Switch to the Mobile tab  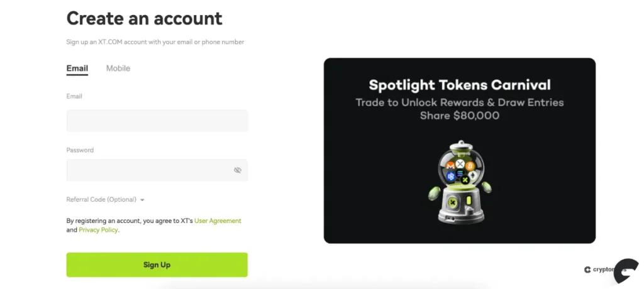point(118,68)
